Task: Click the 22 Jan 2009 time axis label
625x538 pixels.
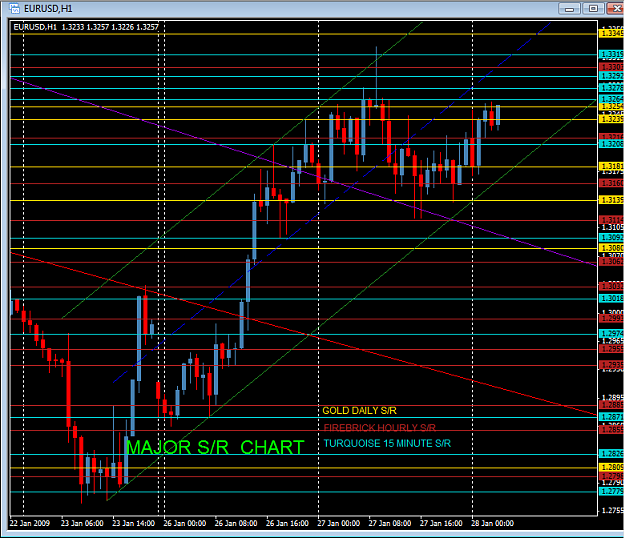Action: (29, 523)
